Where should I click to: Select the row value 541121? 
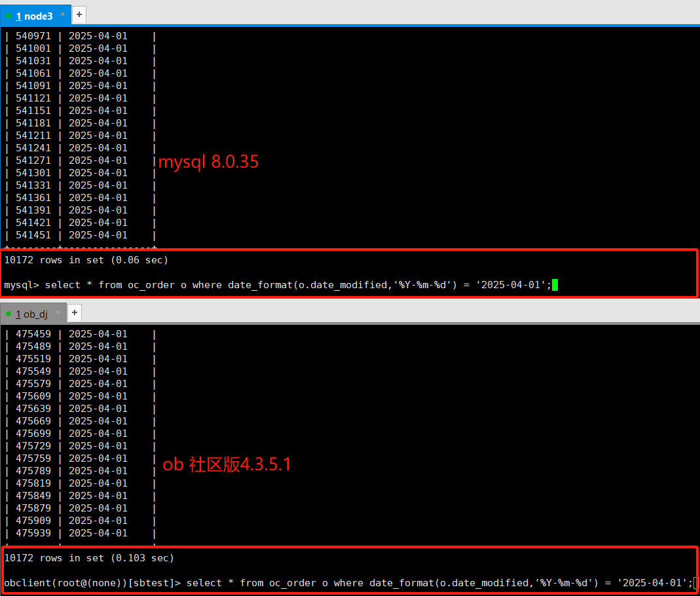coord(33,98)
